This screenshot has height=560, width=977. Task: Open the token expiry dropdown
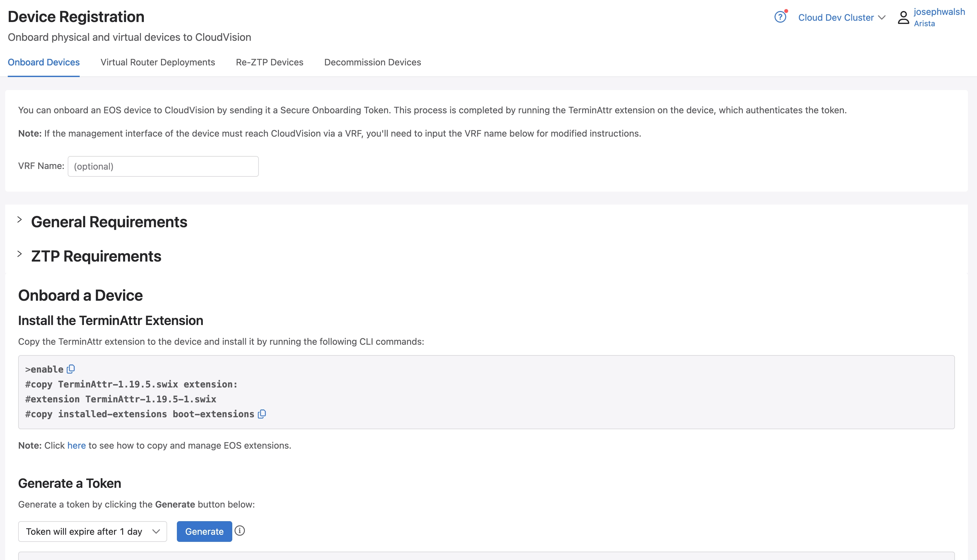point(92,532)
